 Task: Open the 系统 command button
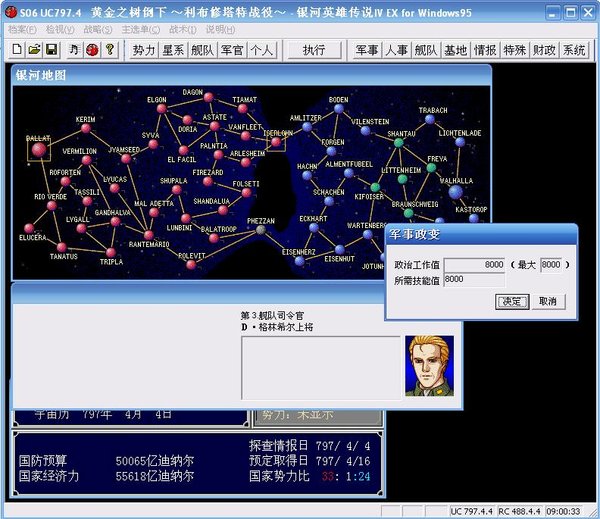[x=574, y=50]
